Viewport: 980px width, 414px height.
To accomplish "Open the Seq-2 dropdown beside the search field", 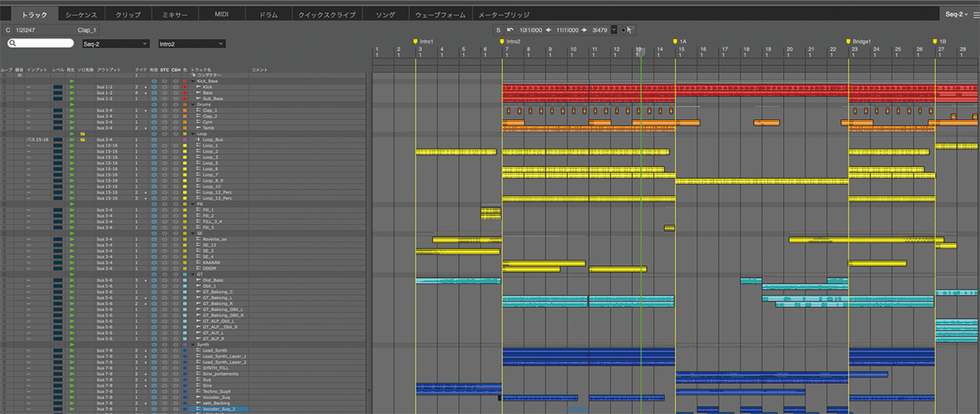I will pyautogui.click(x=115, y=43).
